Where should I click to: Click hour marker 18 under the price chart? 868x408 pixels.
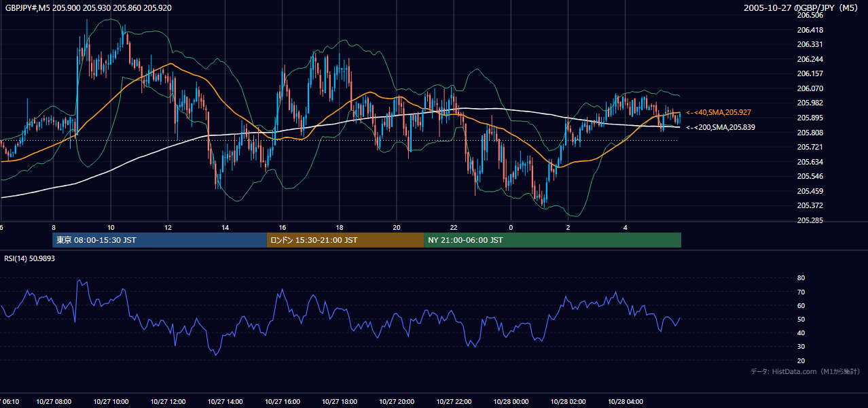(x=340, y=228)
